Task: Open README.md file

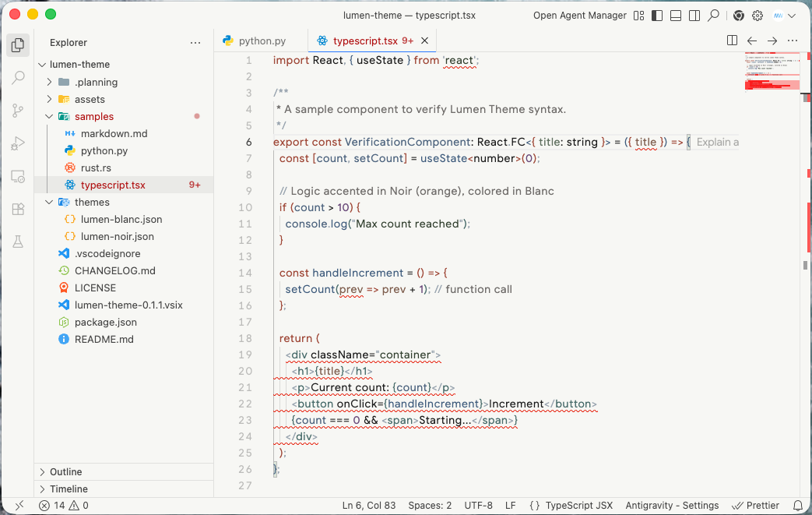Action: click(x=124, y=339)
